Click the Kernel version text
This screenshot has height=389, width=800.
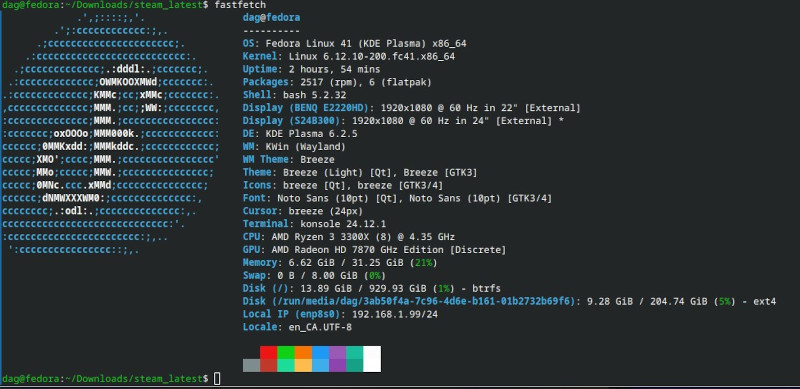(372, 56)
